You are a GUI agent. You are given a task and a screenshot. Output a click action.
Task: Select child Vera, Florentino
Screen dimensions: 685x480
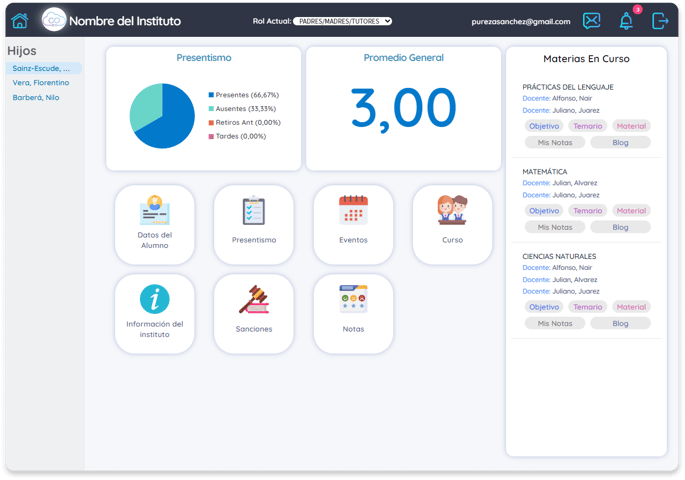pos(41,83)
